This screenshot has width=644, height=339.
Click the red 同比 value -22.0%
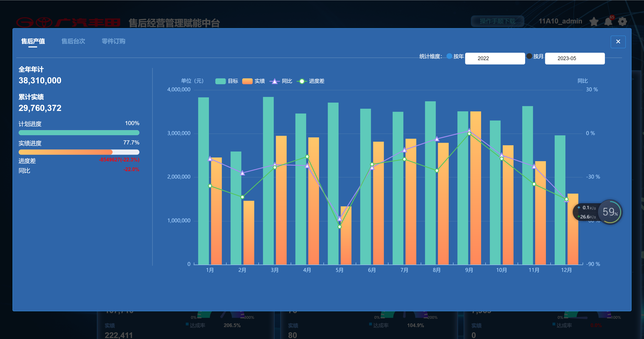click(x=131, y=169)
